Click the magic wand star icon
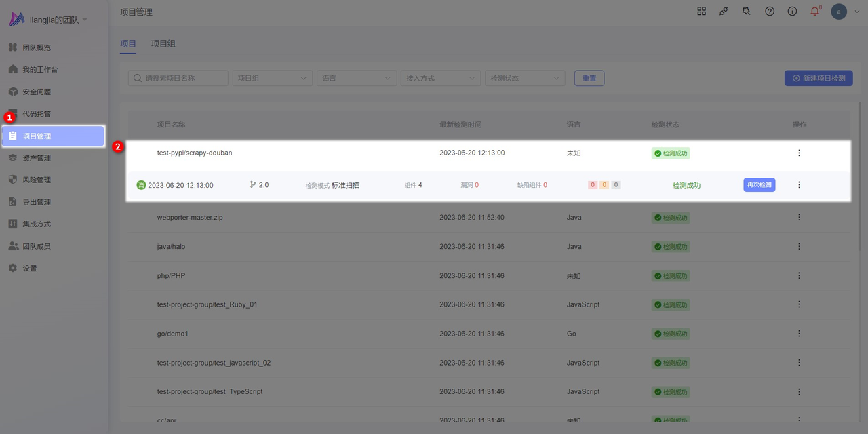This screenshot has height=434, width=868. coord(747,12)
